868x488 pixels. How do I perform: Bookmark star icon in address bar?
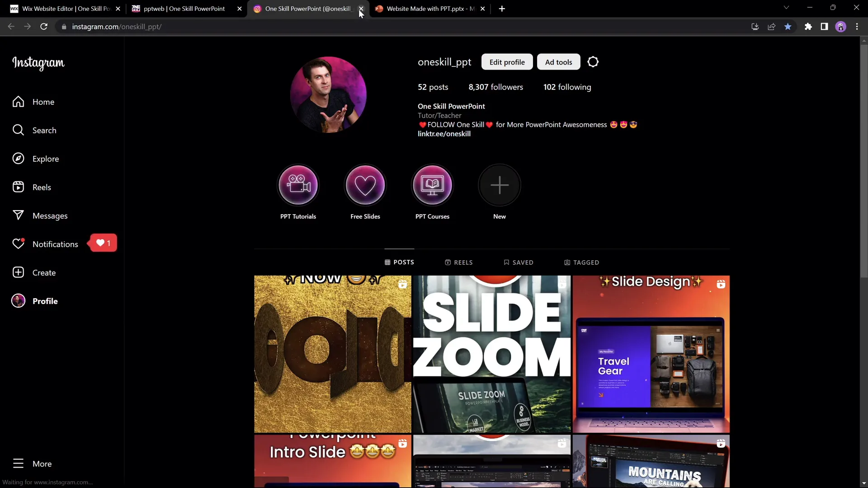coord(788,27)
